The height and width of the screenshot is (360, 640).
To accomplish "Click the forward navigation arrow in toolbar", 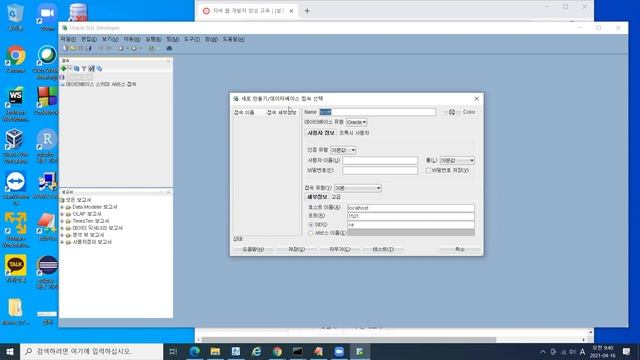I will click(x=134, y=49).
